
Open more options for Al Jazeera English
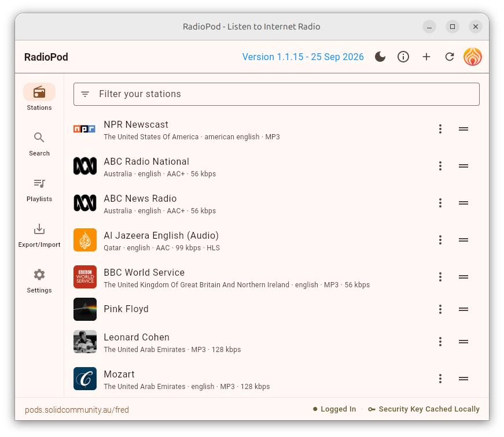tap(440, 240)
